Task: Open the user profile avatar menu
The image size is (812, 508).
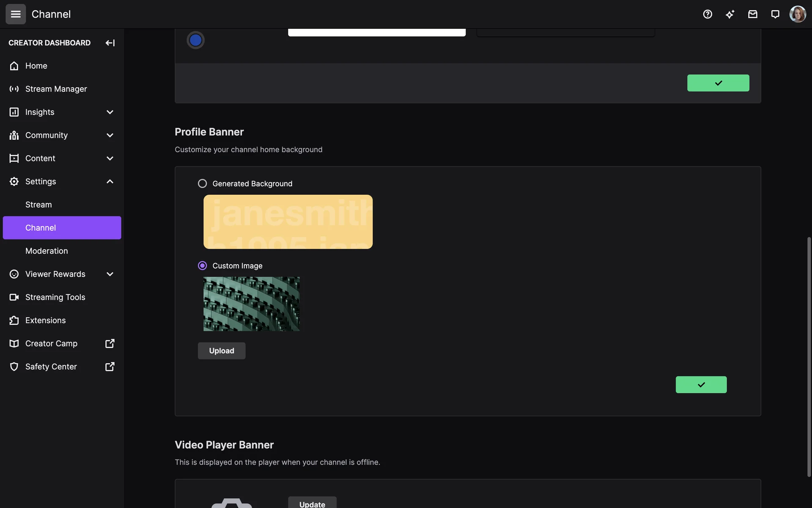Action: tap(798, 14)
